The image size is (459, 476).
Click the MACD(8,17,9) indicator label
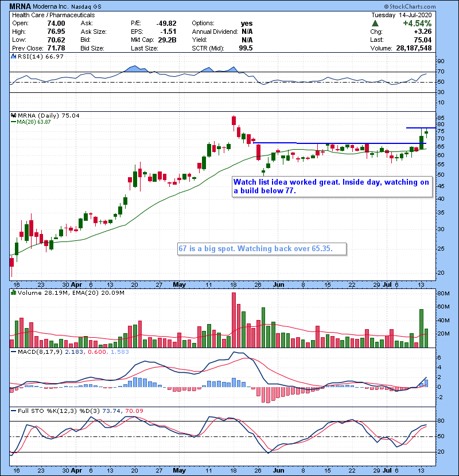click(x=40, y=352)
